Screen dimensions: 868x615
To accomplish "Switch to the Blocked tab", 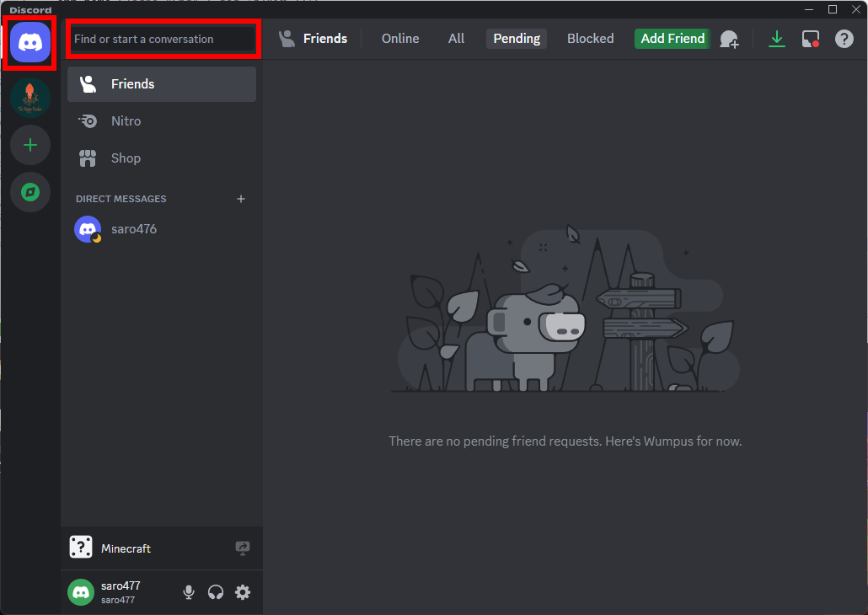I will (590, 39).
